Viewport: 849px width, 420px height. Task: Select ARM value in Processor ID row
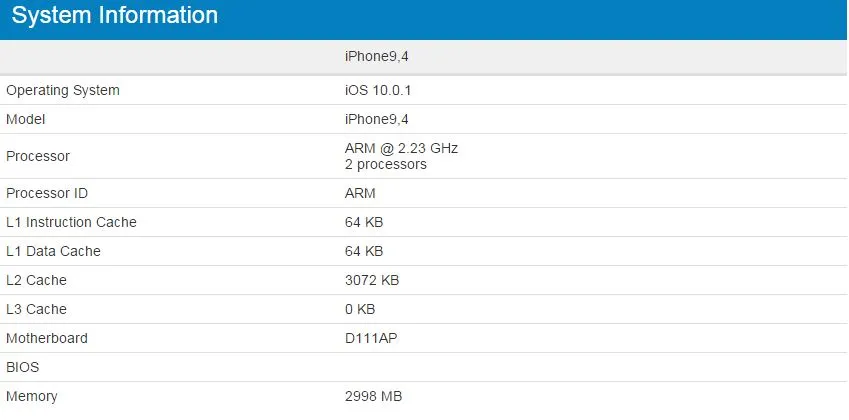coord(360,193)
